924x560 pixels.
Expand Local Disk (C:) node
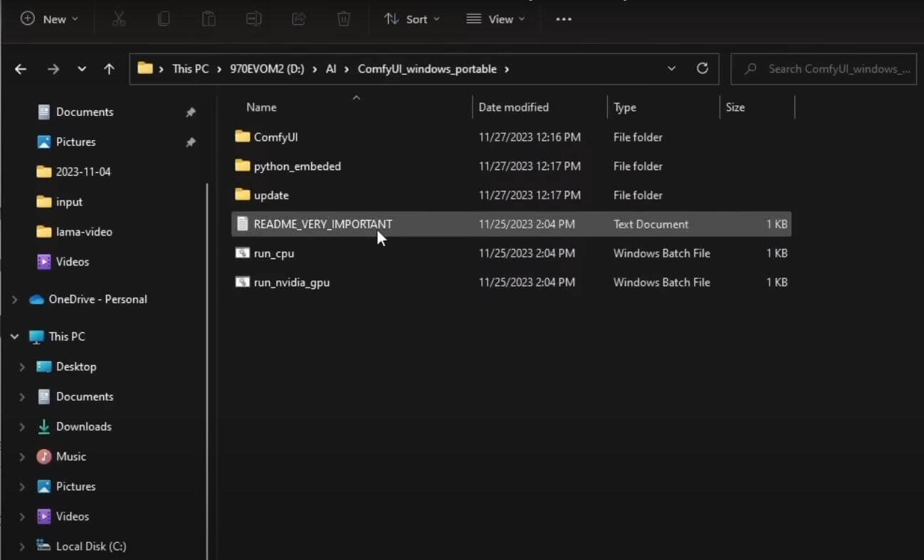click(22, 546)
